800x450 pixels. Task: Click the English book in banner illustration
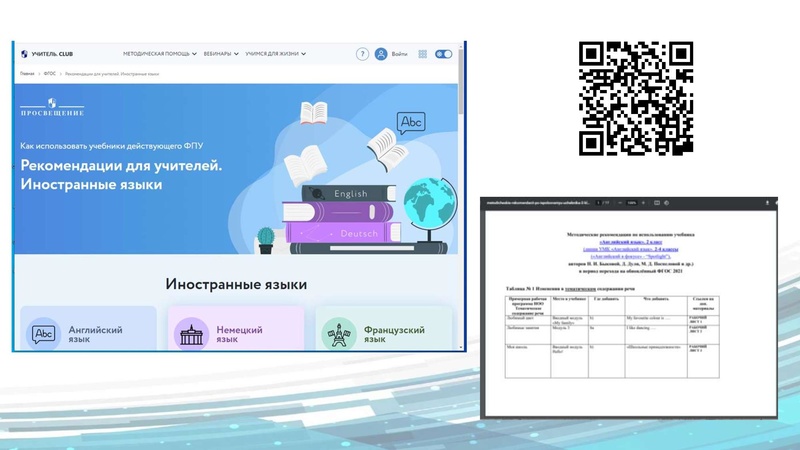tap(349, 193)
